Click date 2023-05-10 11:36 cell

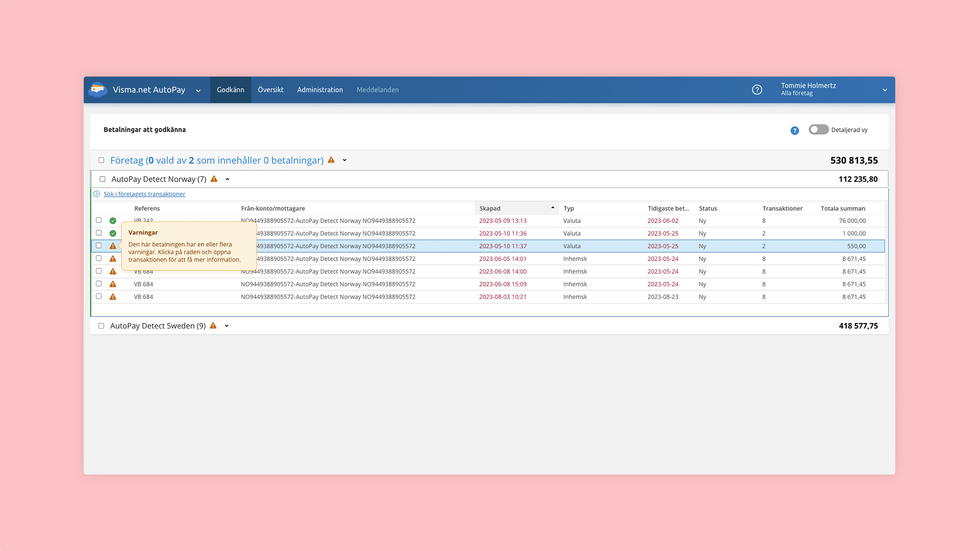(x=503, y=234)
